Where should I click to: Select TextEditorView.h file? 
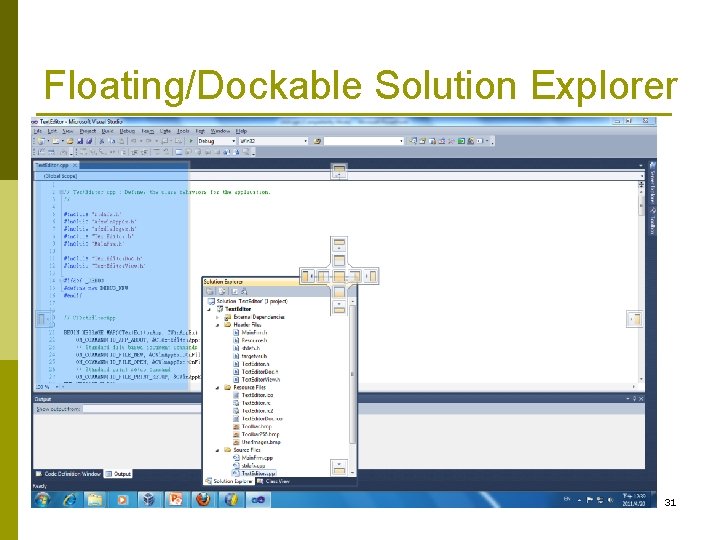257,379
